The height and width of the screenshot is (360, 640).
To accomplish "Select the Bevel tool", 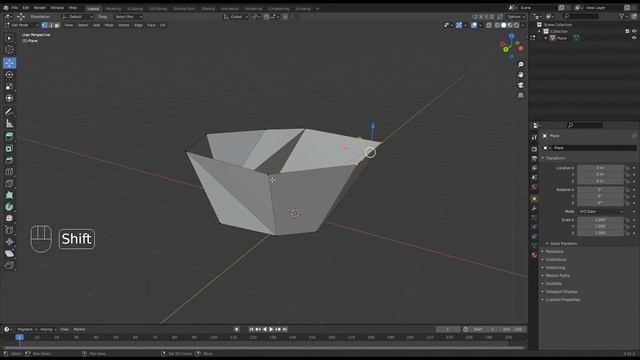I will (x=9, y=160).
